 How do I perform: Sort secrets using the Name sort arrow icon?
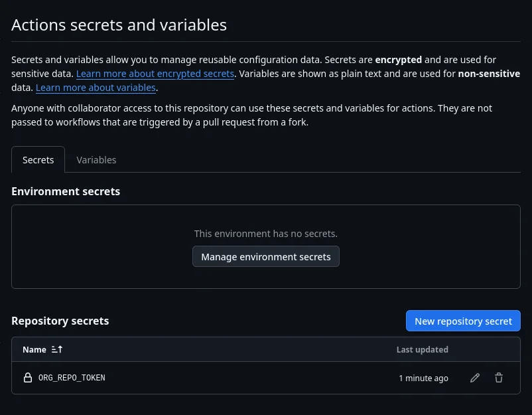(56, 349)
